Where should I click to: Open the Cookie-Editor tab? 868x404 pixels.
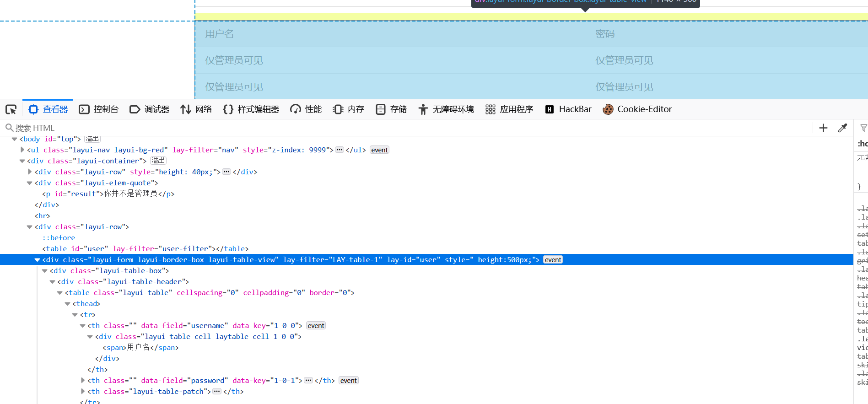(x=637, y=109)
